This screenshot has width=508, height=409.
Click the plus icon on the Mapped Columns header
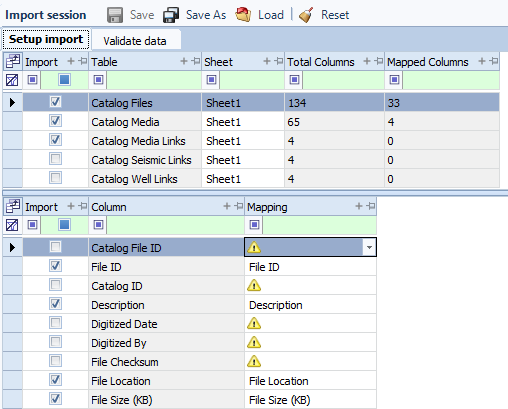coord(482,61)
